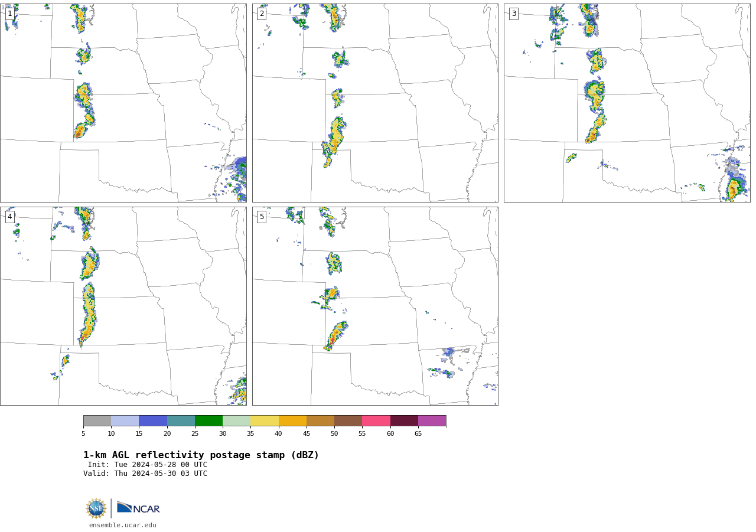Click the dark green 25-30 dBZ swatch
Viewport: 756px width, 532px height.
208,421
